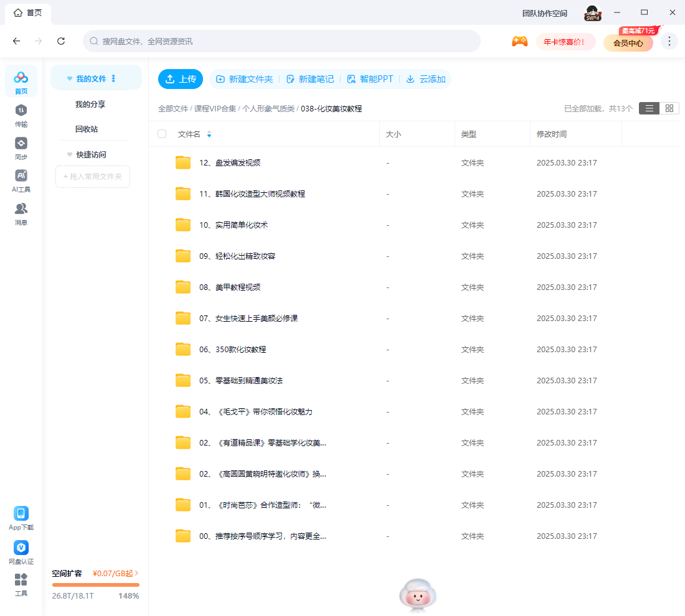The height and width of the screenshot is (616, 685).
Task: Open the 同步 sync panel icon
Action: [x=21, y=144]
